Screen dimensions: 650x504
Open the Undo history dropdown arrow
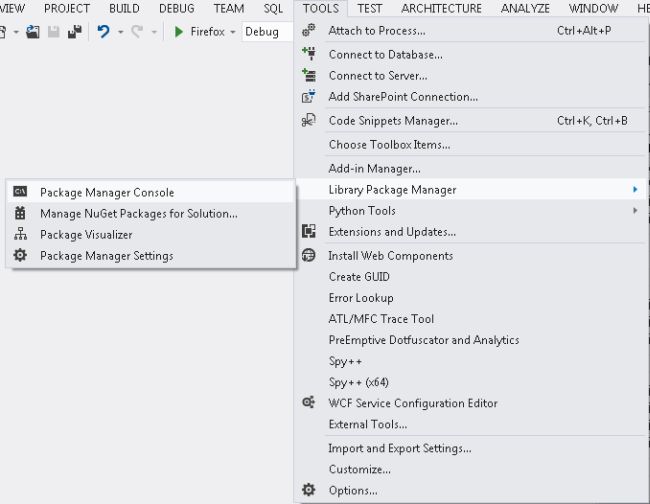coord(121,32)
